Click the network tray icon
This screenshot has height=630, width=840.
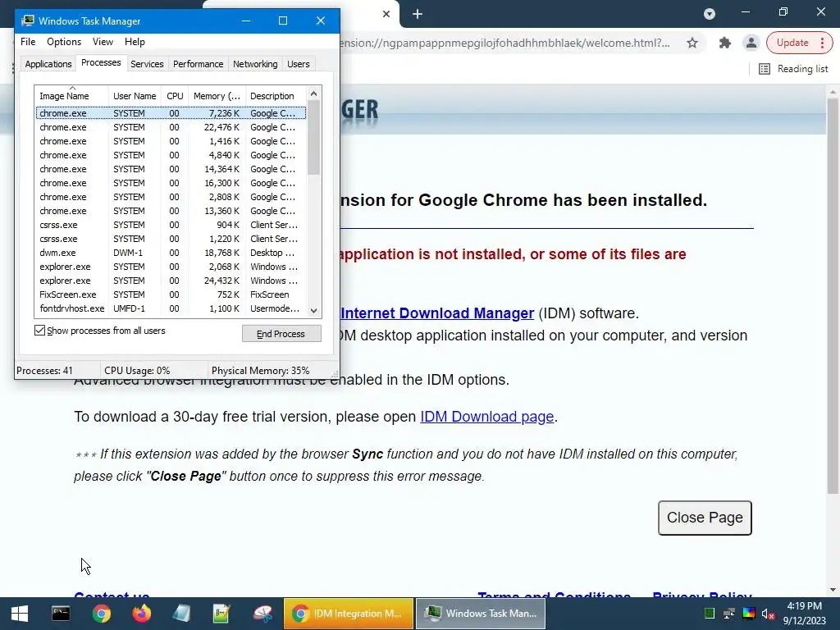coord(729,614)
